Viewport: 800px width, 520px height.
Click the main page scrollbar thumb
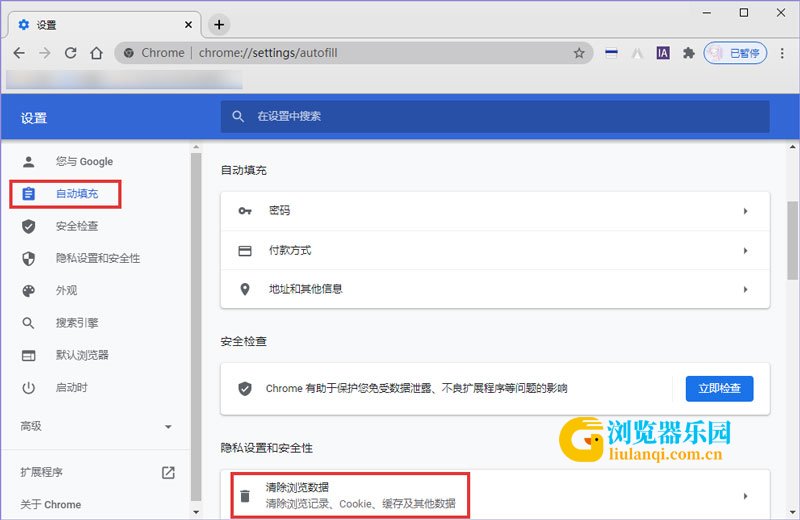(x=792, y=240)
